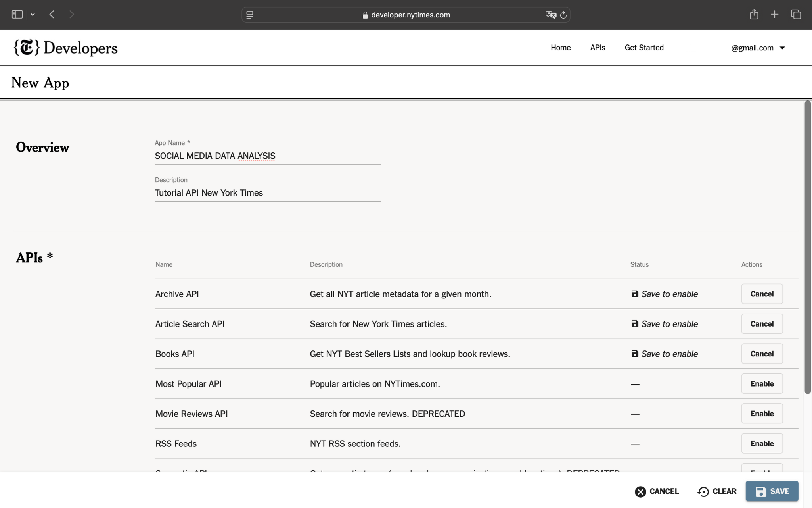Screen dimensions: 812x508
Task: Open the Get Started nav item
Action: pos(644,48)
